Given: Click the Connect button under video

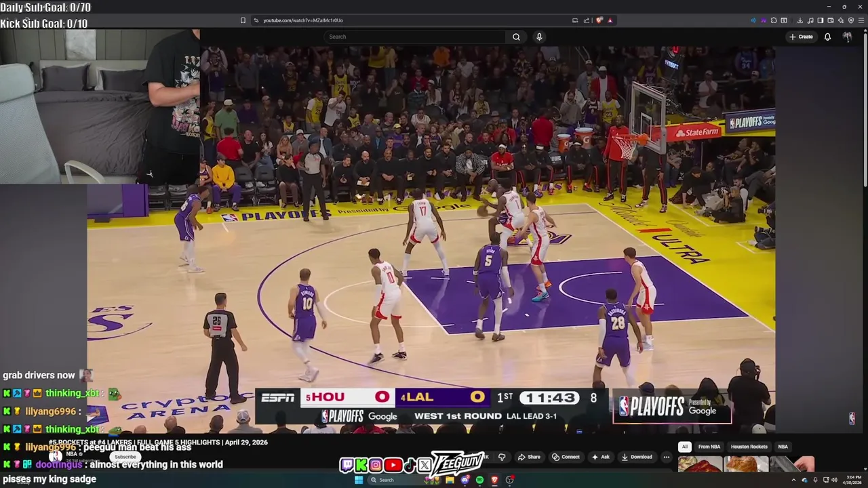Looking at the screenshot, I should 566,457.
